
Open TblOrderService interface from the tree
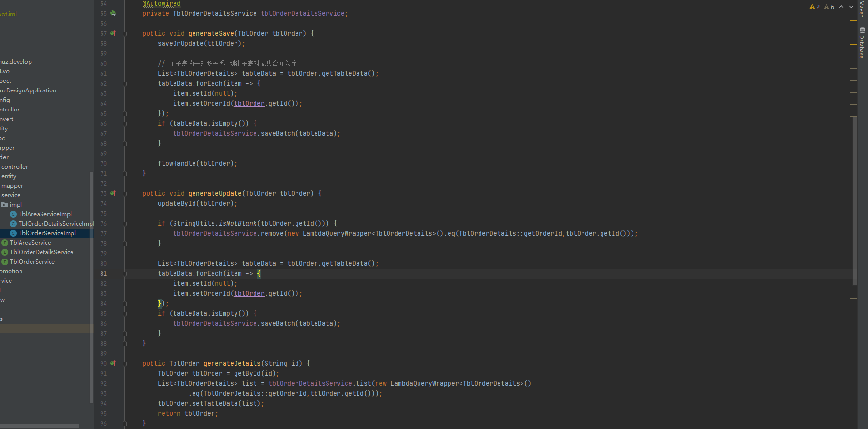pyautogui.click(x=32, y=262)
